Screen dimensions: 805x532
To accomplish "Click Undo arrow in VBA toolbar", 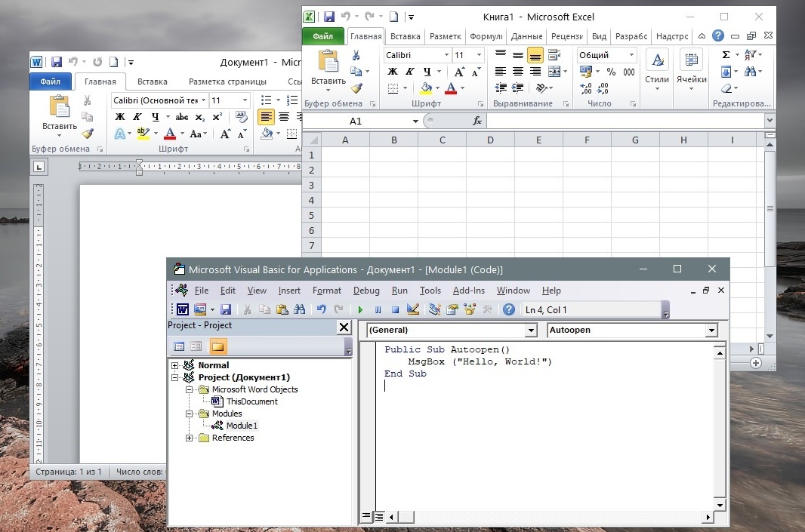I will (x=322, y=309).
